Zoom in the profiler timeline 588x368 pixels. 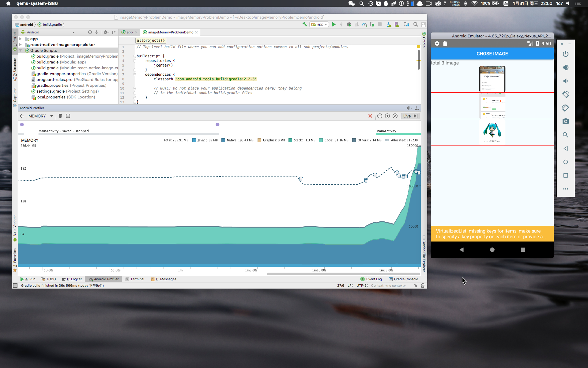pos(387,116)
